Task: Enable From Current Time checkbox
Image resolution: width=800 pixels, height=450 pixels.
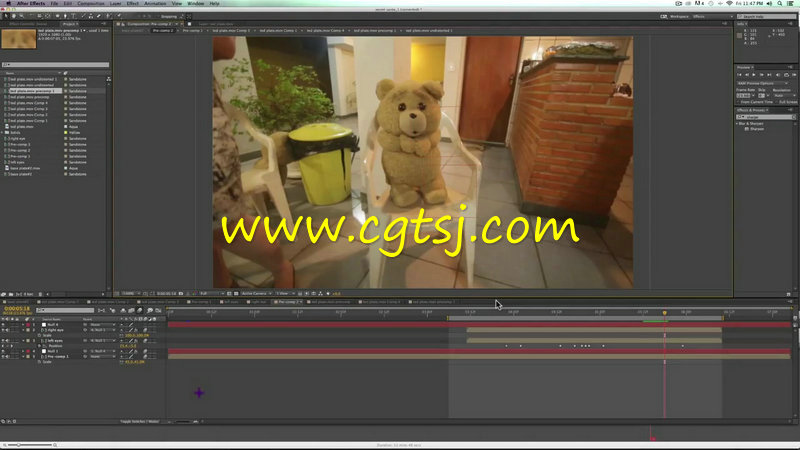Action: pyautogui.click(x=738, y=102)
